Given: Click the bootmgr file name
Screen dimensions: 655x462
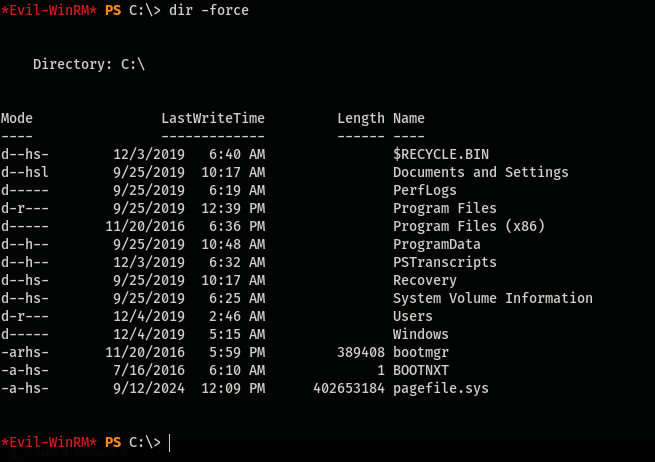Looking at the screenshot, I should point(421,353).
